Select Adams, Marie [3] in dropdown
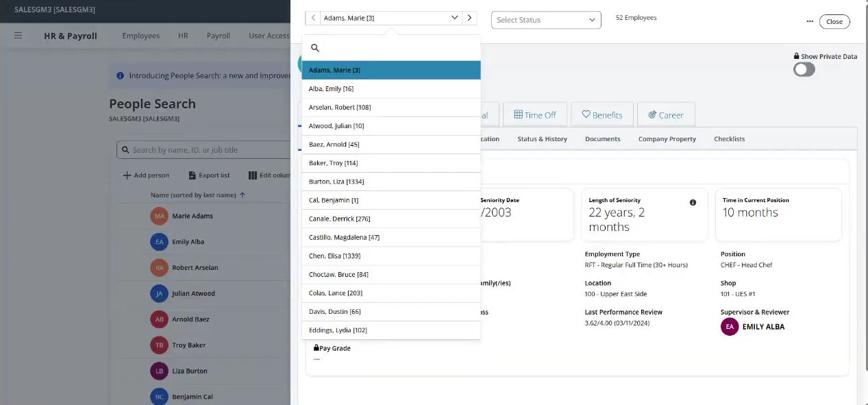This screenshot has height=405, width=868. tap(391, 70)
